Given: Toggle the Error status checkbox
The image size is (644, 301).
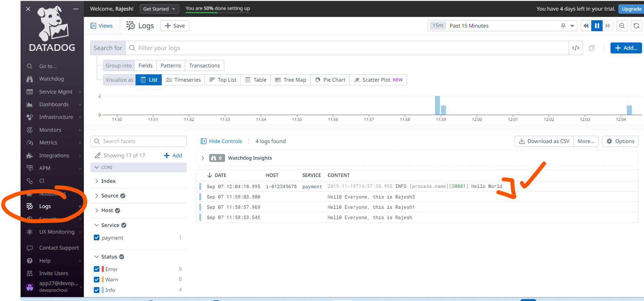Looking at the screenshot, I should [x=97, y=269].
